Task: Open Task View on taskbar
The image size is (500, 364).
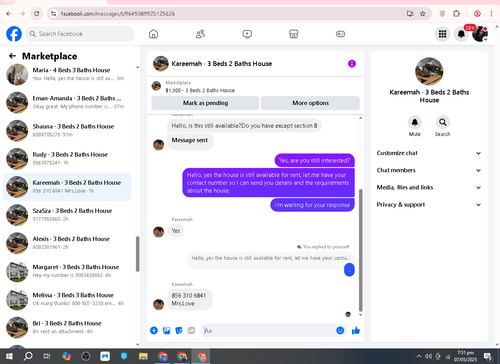Action: pos(47,356)
